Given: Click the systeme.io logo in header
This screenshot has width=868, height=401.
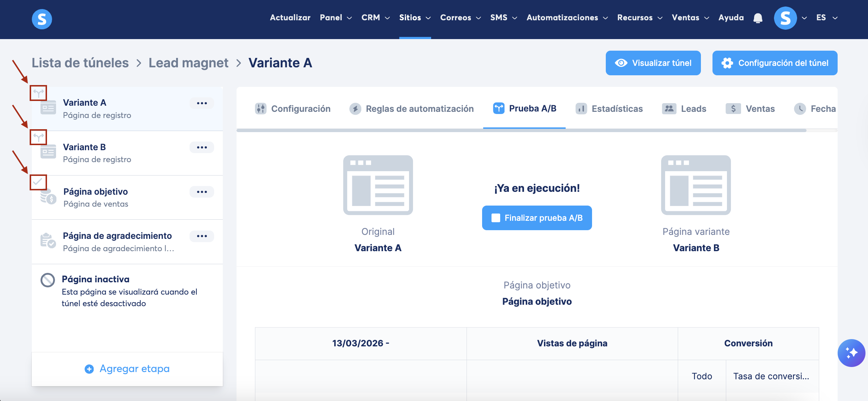Looking at the screenshot, I should click(42, 19).
